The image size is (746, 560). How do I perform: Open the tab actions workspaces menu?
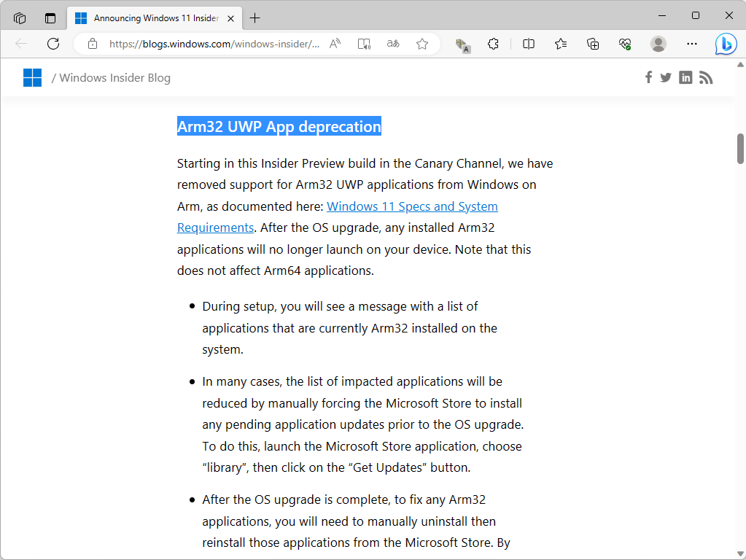tap(20, 17)
